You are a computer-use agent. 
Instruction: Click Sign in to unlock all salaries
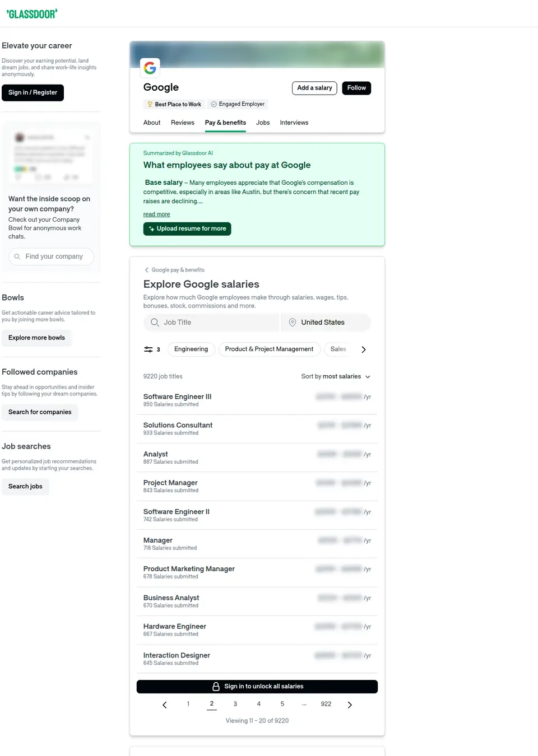(257, 687)
